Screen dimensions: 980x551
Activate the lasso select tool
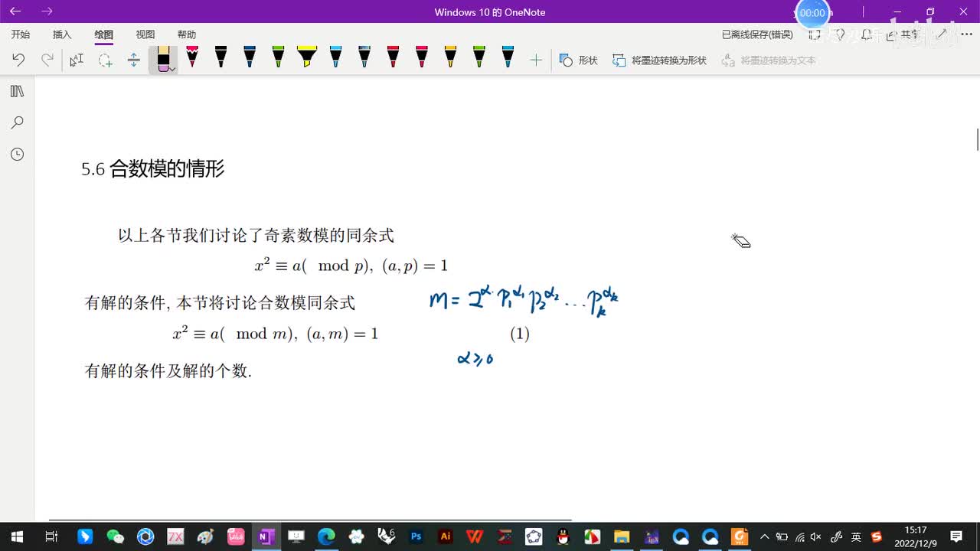(105, 60)
